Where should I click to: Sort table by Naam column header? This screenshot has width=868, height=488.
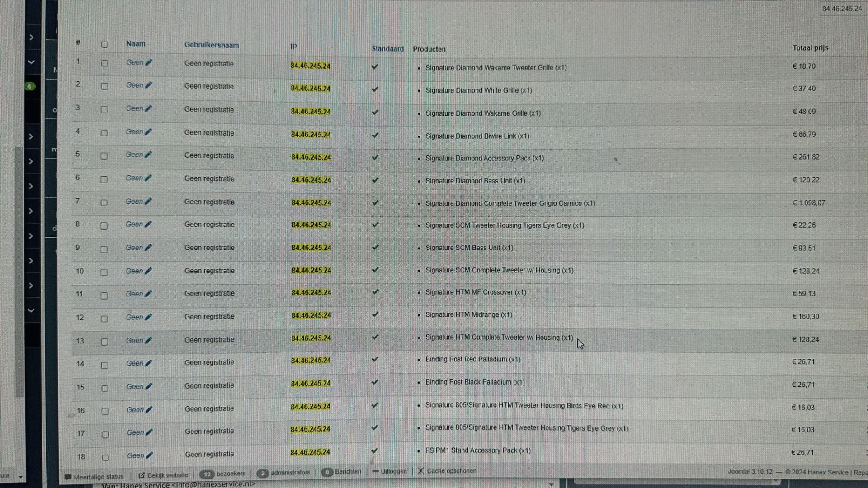[136, 44]
